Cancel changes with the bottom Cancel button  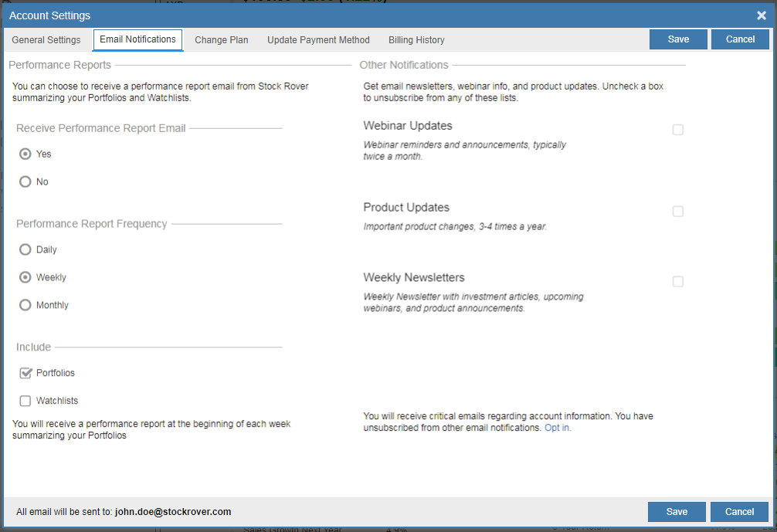click(x=738, y=511)
